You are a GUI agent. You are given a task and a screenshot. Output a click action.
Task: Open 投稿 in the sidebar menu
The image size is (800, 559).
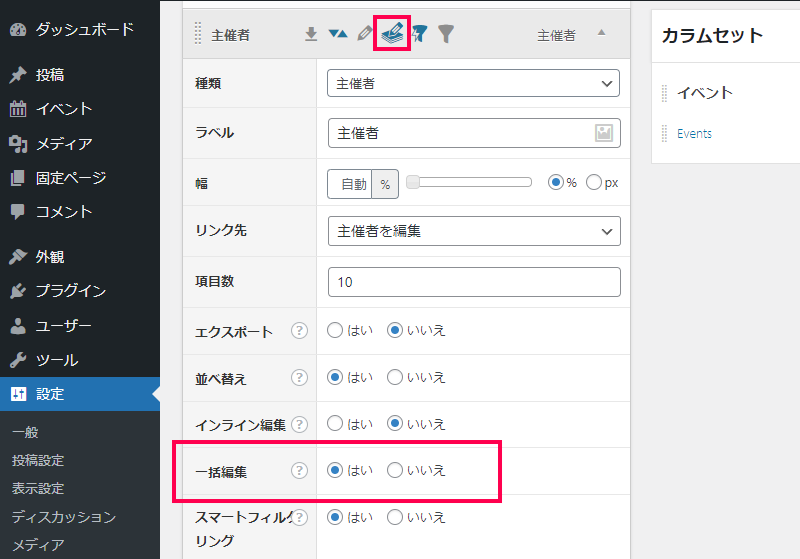pos(80,75)
